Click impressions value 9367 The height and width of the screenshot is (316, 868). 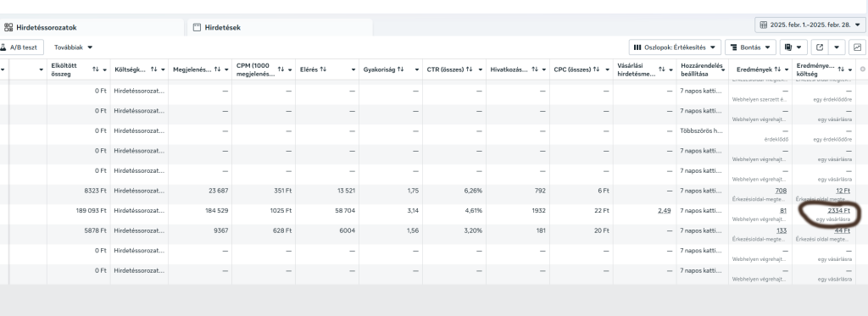tap(220, 230)
